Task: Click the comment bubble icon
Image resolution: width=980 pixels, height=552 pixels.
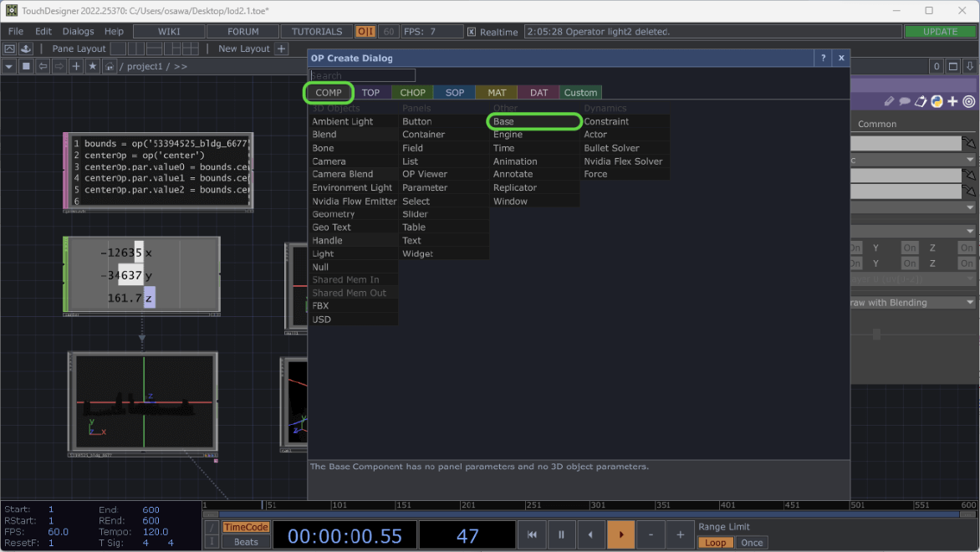Action: coord(905,101)
